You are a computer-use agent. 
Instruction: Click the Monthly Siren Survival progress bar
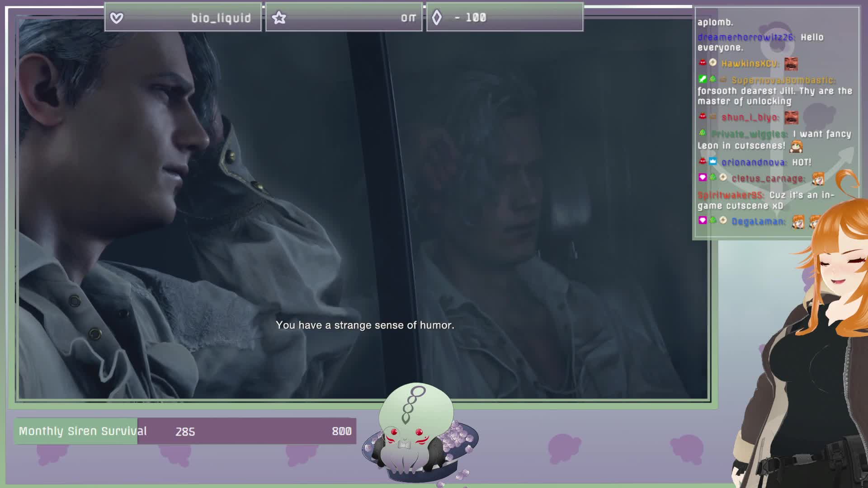185,431
